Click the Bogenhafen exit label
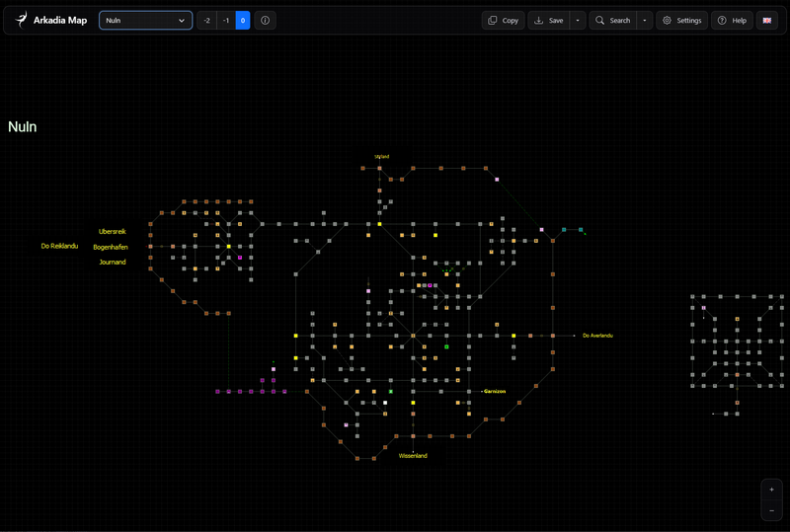Viewport: 790px width, 532px height. point(111,247)
